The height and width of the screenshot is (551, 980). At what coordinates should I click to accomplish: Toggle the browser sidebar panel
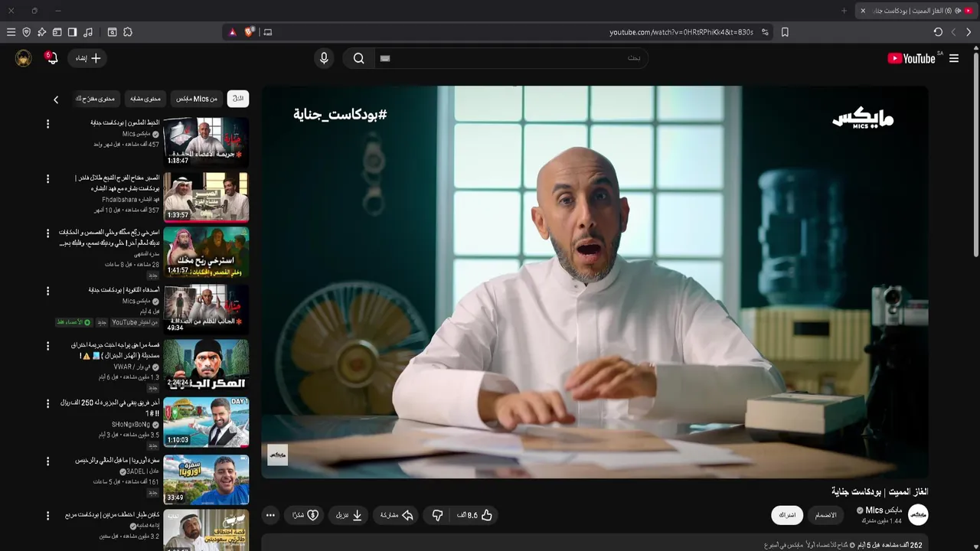tap(72, 32)
